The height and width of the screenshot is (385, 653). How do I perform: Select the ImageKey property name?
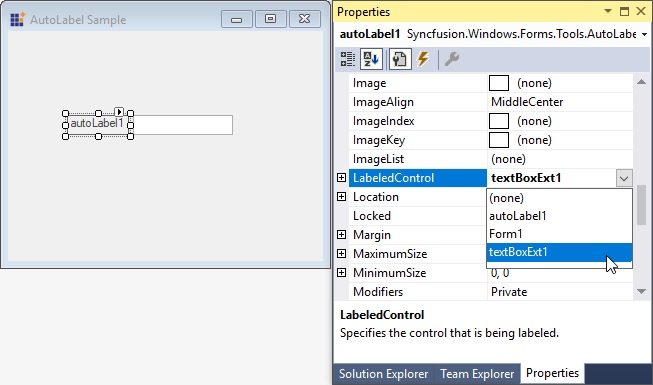[379, 140]
